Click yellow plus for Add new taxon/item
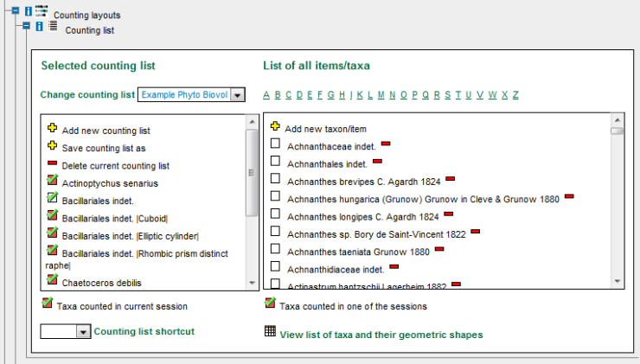Image resolution: width=640 pixels, height=364 pixels. [275, 126]
